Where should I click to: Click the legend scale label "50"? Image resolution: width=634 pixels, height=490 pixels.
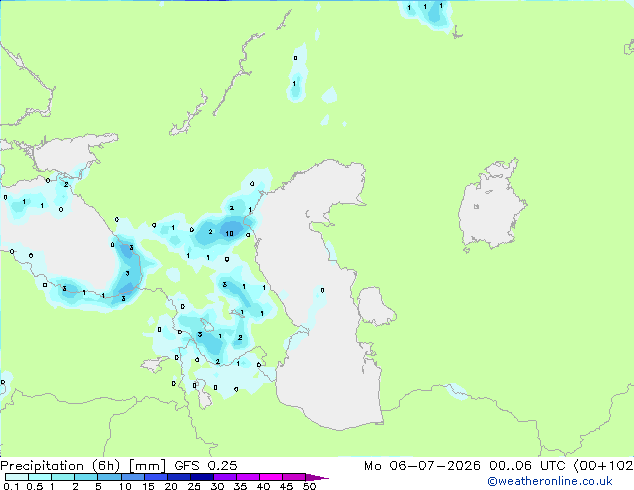point(309,486)
